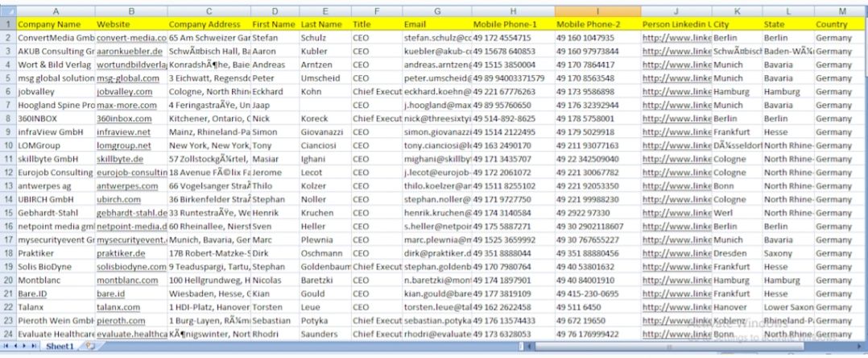
Task: Select row 1 header
Action: 8,24
